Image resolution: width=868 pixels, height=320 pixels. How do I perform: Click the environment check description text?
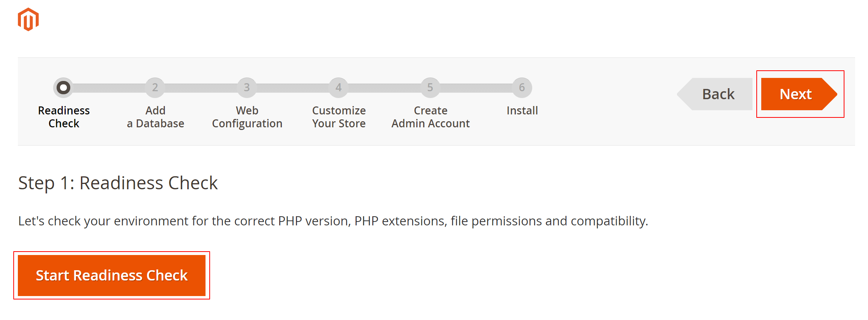pyautogui.click(x=333, y=221)
